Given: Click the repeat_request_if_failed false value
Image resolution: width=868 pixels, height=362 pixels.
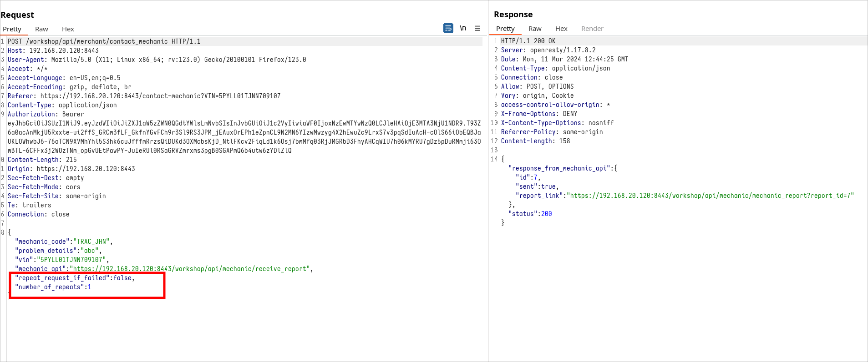Looking at the screenshot, I should [x=122, y=278].
